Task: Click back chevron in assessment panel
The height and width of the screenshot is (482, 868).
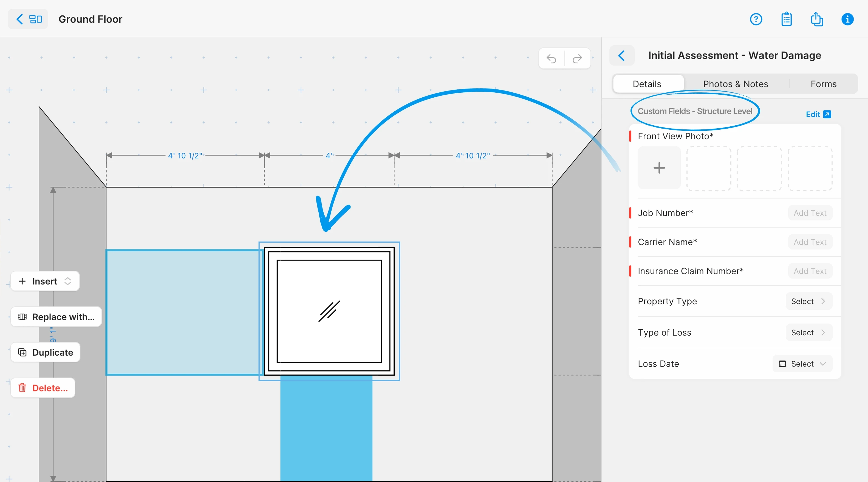Action: [x=622, y=56]
